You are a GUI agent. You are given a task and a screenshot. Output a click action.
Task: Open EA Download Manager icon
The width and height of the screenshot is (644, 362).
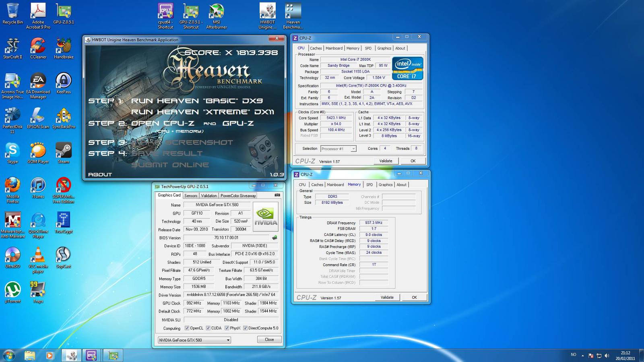coord(38,86)
